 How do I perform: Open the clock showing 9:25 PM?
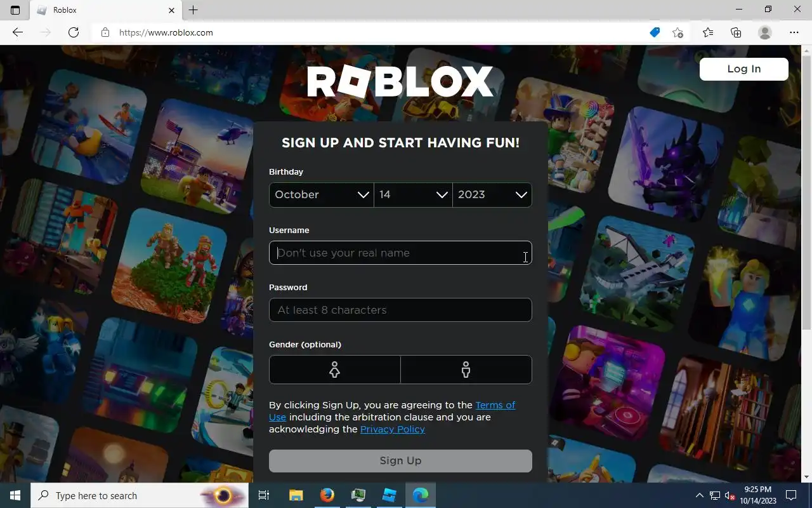pos(758,495)
